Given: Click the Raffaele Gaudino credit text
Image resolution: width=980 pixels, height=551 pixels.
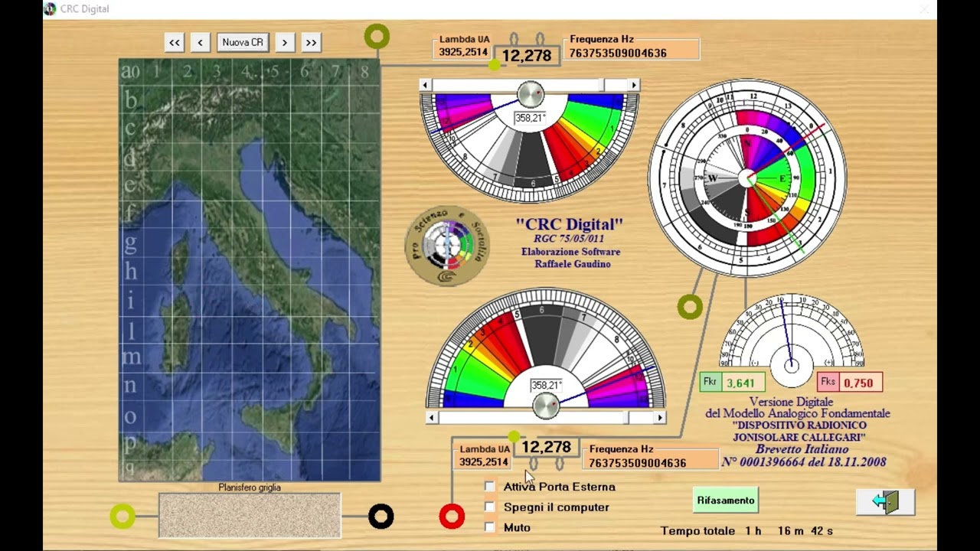Looking at the screenshot, I should point(573,264).
